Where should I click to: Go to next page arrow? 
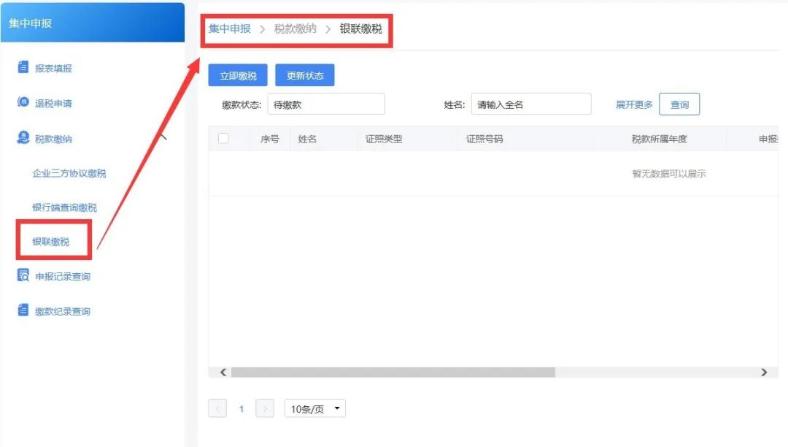pyautogui.click(x=265, y=409)
